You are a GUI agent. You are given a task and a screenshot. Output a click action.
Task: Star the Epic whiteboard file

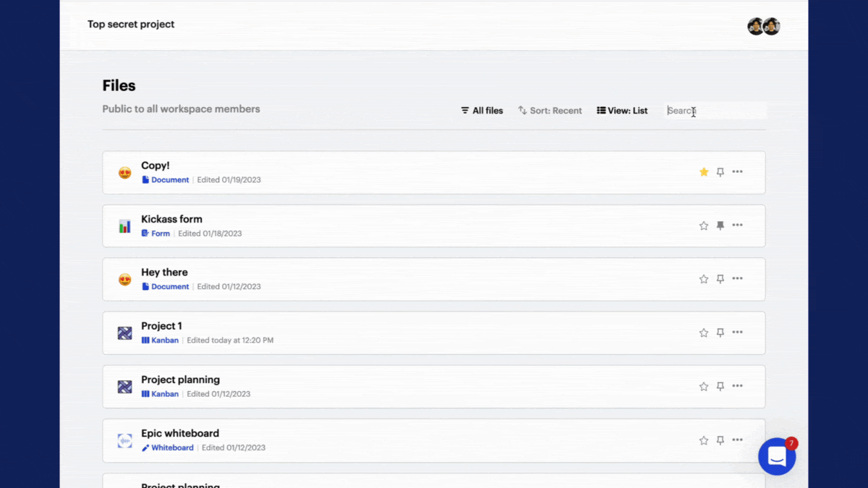[704, 440]
